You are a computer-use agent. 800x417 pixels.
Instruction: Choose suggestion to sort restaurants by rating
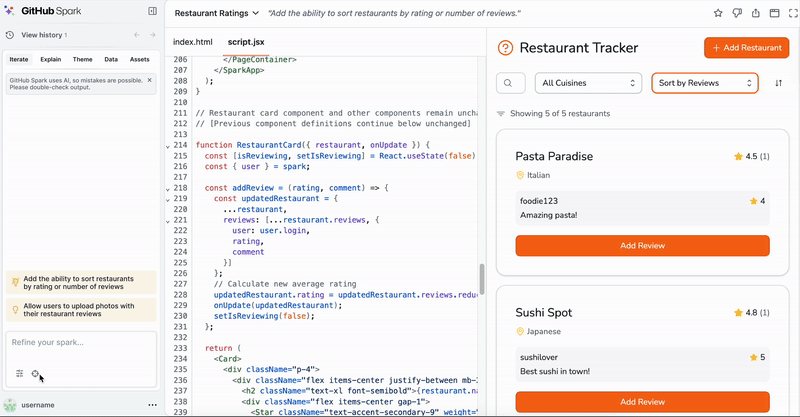pyautogui.click(x=81, y=283)
